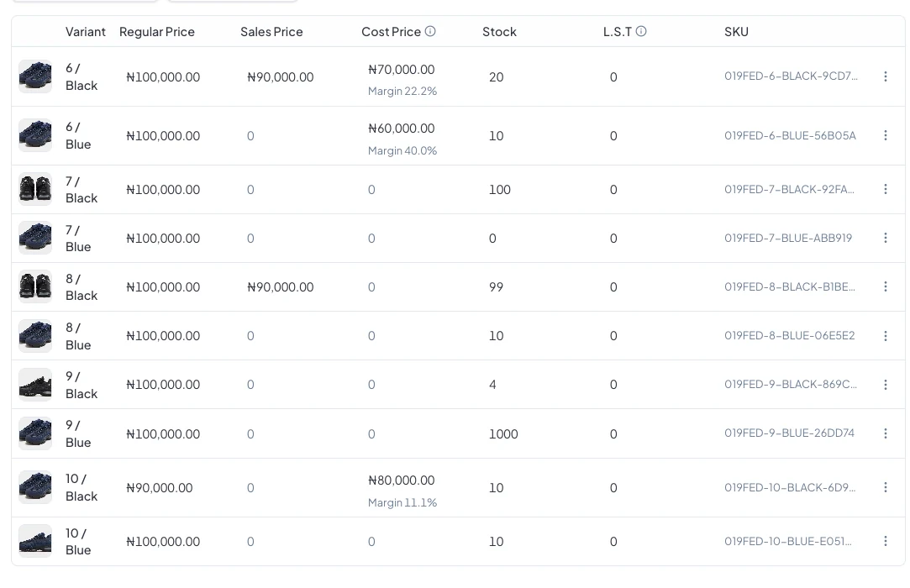Select SKU 019FED-8-BLUE-06E5E2
The width and height of the screenshot is (910, 588).
pyautogui.click(x=789, y=335)
